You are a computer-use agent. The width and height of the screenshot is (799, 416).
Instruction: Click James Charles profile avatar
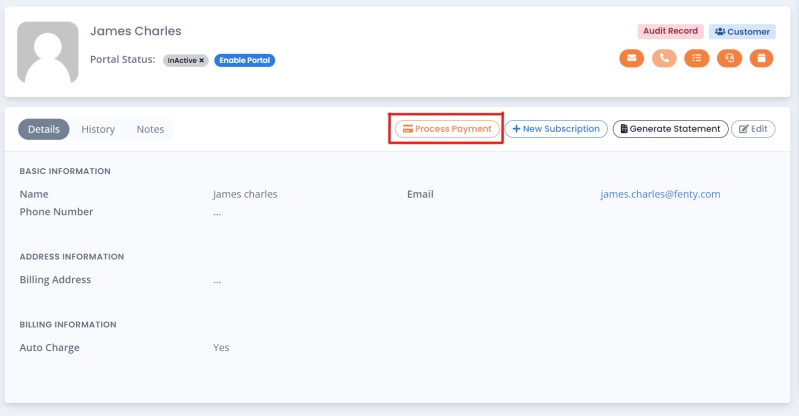click(48, 52)
